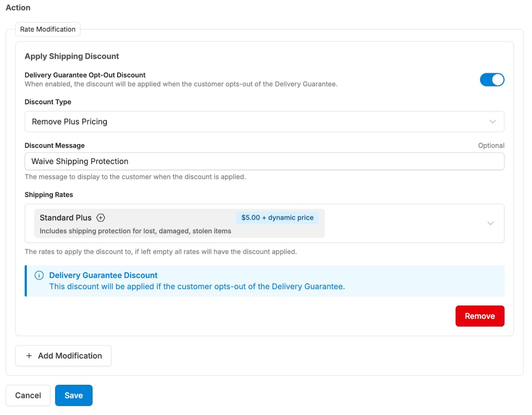Screen dimensions: 532x415
Task: Click the info icon in Delivery Guarantee banner
Action: click(39, 275)
